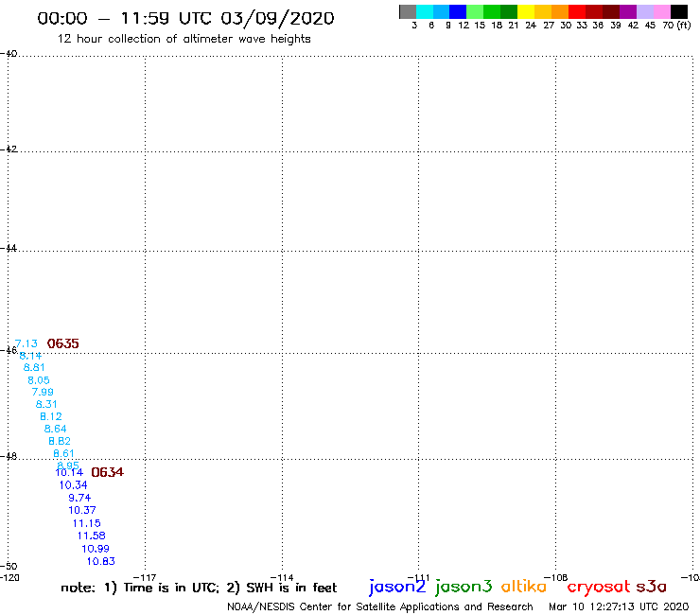Select the 8.05 wave height value
This screenshot has height=615, width=700.
click(39, 380)
